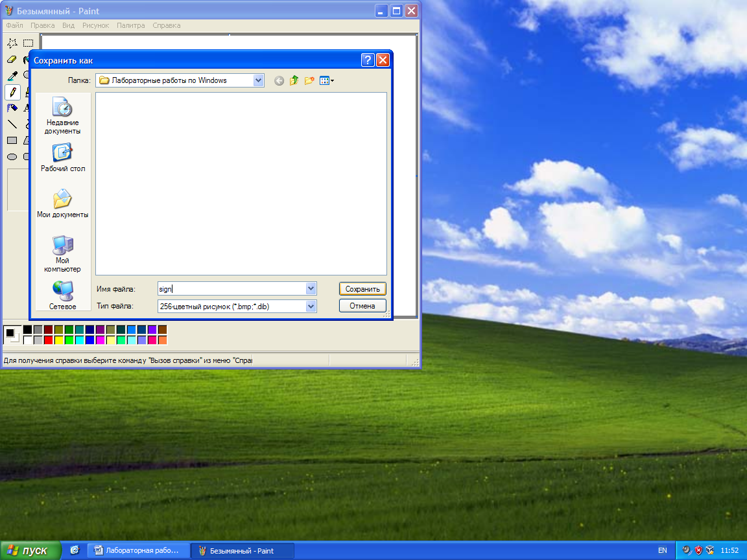The image size is (747, 560).
Task: Select the brown color swatch
Action: [x=163, y=329]
